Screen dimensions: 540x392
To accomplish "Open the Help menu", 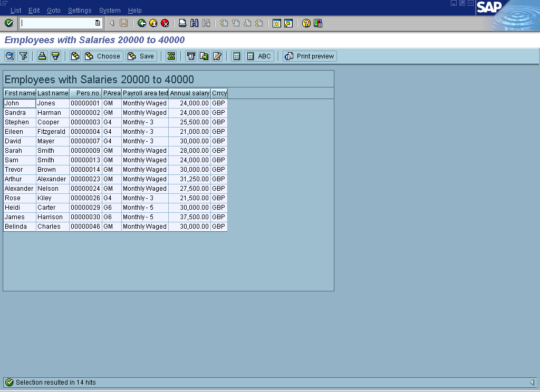I will pyautogui.click(x=134, y=11).
